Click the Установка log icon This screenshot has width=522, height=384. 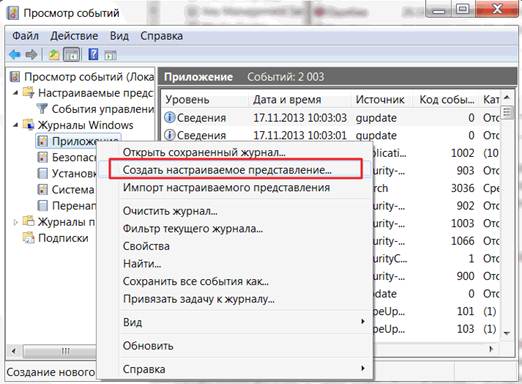[42, 173]
